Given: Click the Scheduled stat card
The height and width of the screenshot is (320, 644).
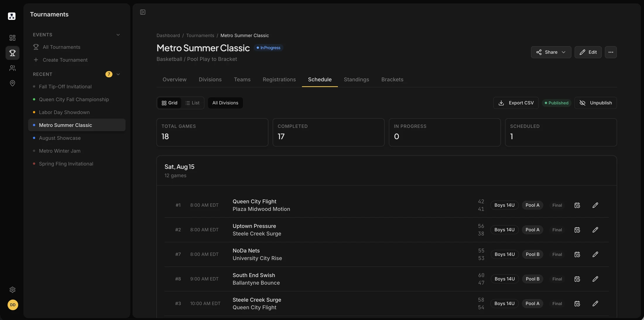Looking at the screenshot, I should [561, 132].
